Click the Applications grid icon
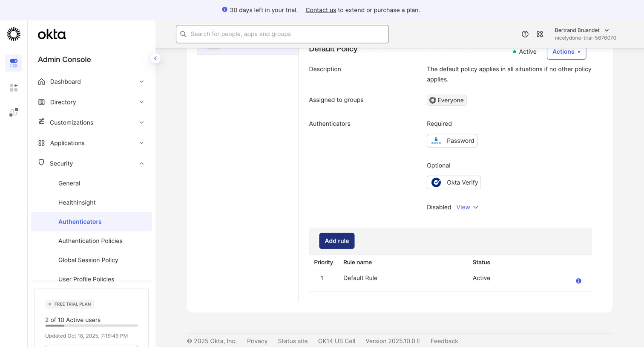The height and width of the screenshot is (347, 644). pos(41,143)
